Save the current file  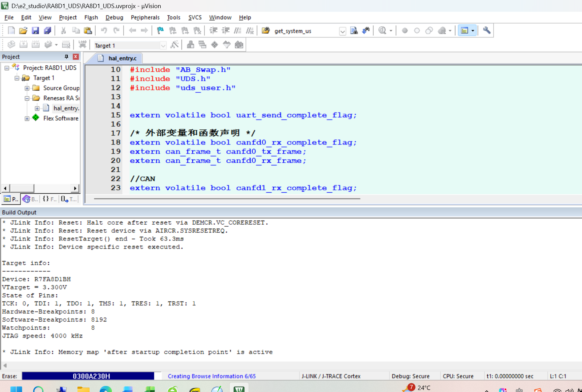coord(35,31)
